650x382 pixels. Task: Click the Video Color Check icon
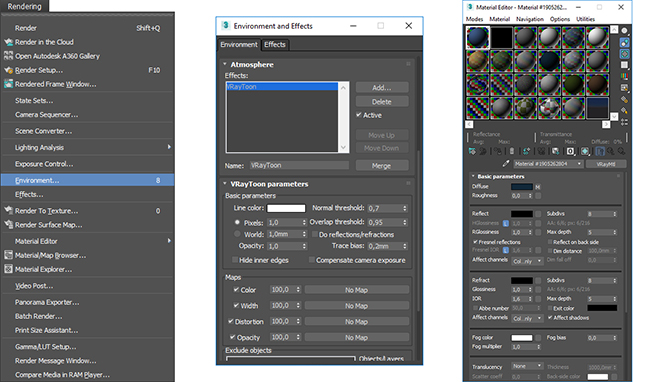[624, 76]
